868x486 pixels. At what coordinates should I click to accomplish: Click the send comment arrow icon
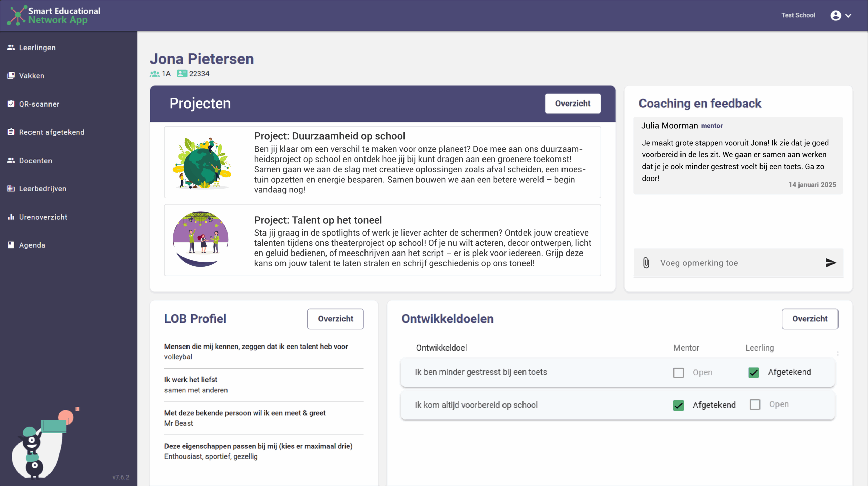point(831,263)
